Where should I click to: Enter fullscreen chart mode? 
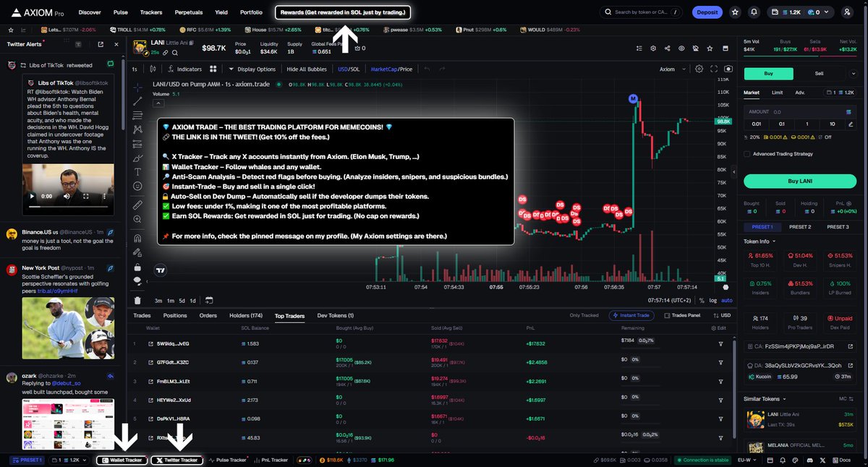(713, 69)
